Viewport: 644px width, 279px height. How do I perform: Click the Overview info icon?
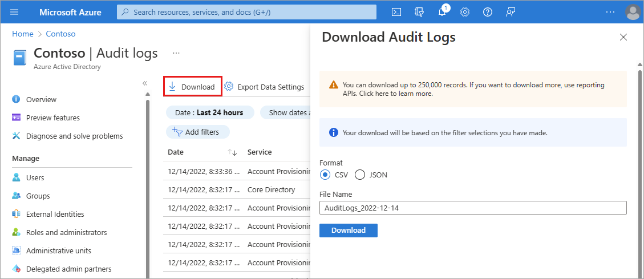click(x=16, y=99)
